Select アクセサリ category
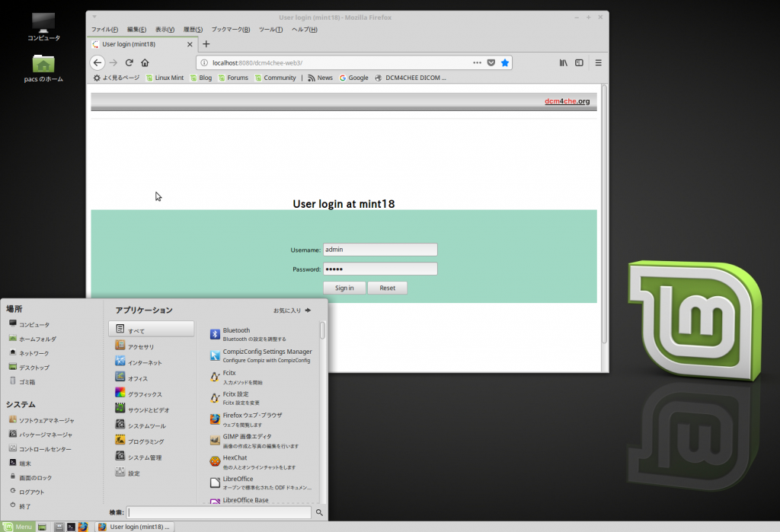Screen dimensions: 780x532 pos(152,346)
